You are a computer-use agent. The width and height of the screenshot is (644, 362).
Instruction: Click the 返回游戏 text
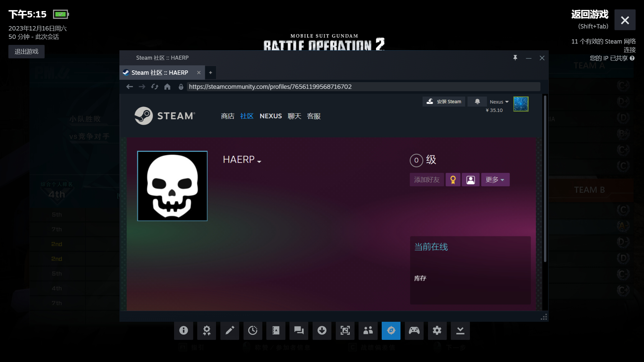pos(590,14)
